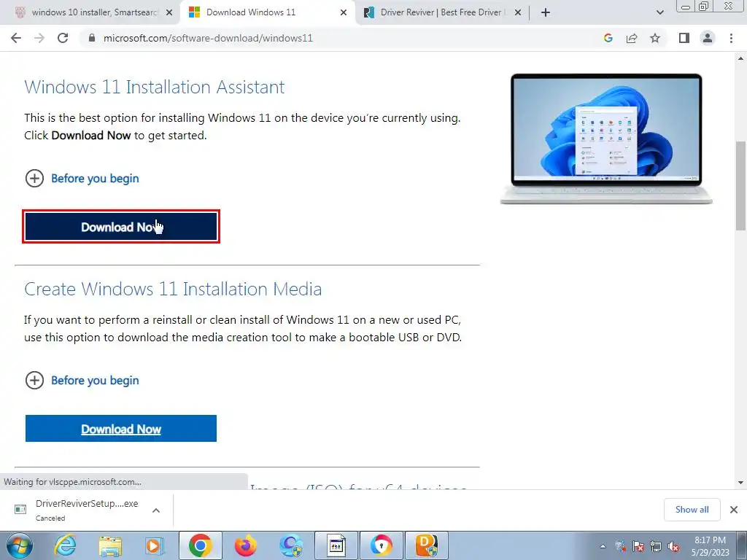Switch to the Driver Reviver tab

click(x=441, y=12)
